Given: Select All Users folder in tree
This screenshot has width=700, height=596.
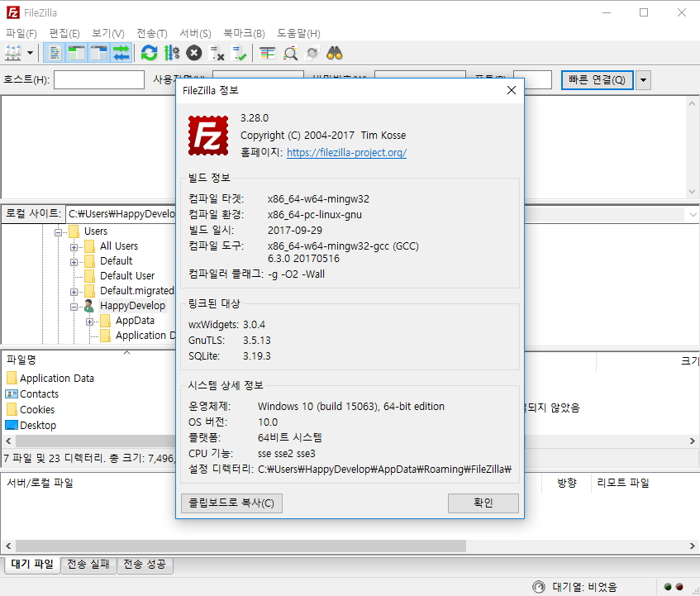Looking at the screenshot, I should point(119,246).
